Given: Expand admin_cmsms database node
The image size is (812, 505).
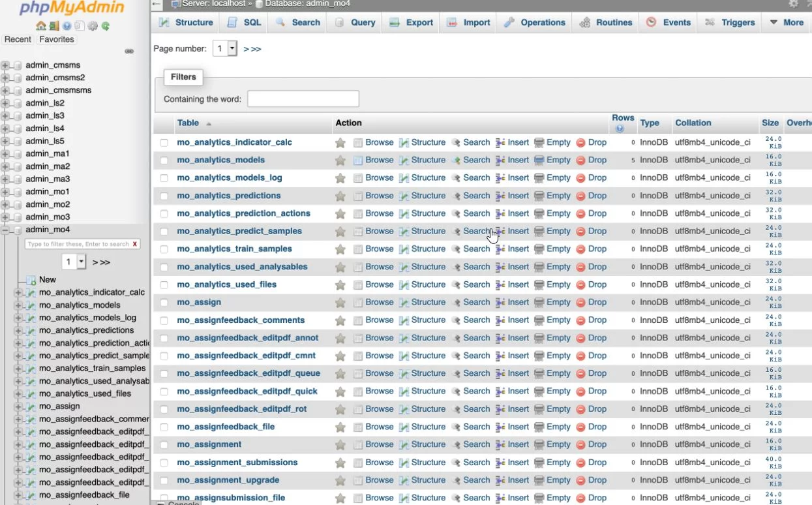Looking at the screenshot, I should 5,65.
